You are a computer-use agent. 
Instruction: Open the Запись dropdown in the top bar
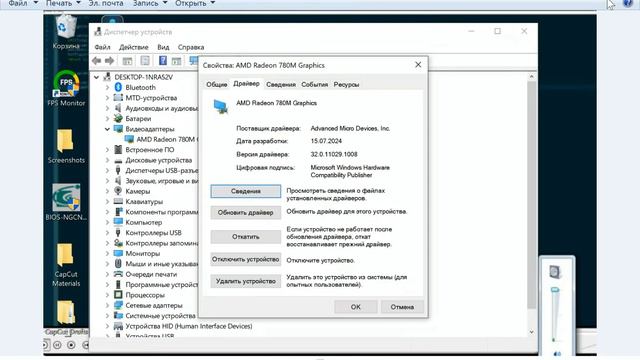tap(150, 3)
